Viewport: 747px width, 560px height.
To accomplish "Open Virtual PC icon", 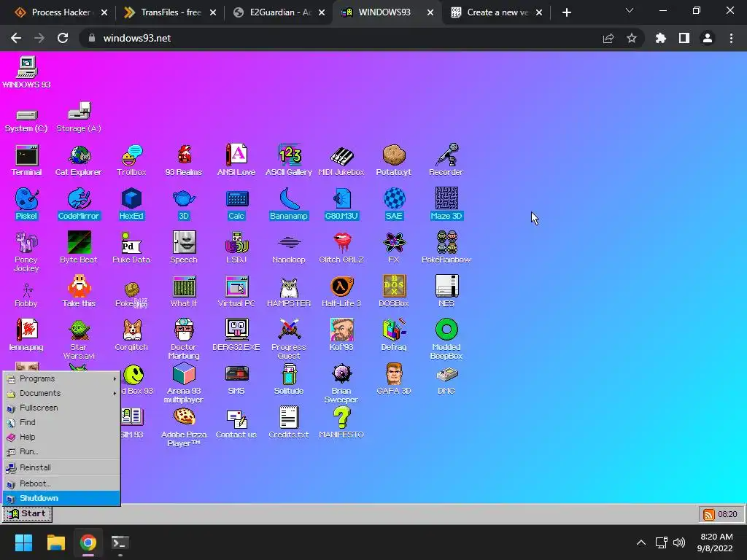I will point(236,292).
